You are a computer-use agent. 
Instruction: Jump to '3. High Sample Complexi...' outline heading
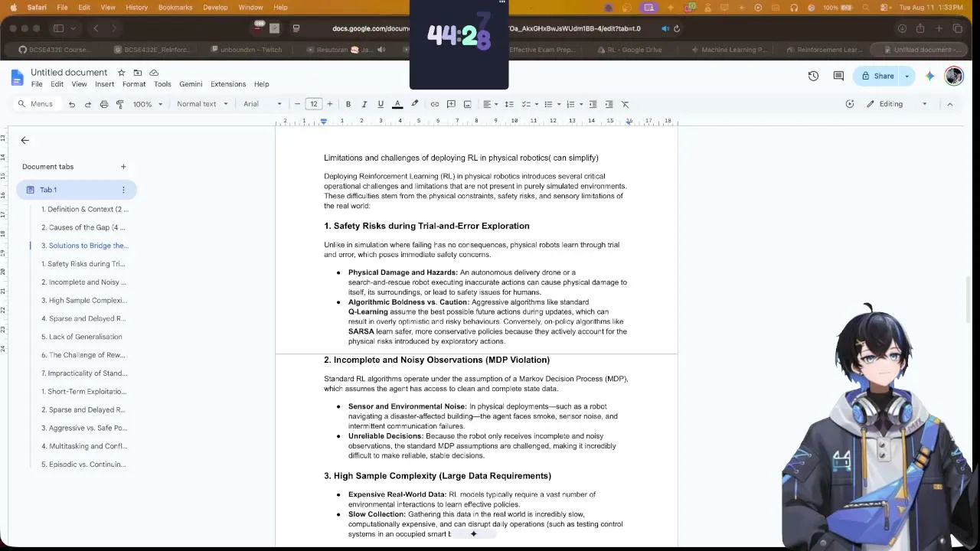click(x=84, y=301)
